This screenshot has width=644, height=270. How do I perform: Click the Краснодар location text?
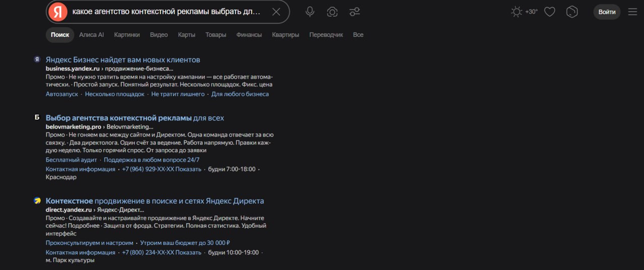point(61,177)
